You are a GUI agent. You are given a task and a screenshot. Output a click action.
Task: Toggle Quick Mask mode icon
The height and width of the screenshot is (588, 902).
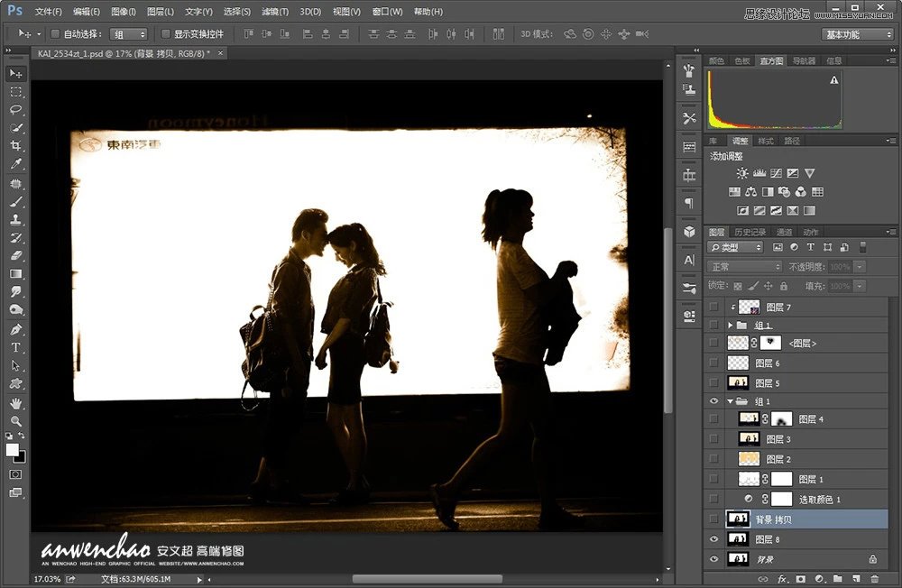(x=15, y=474)
